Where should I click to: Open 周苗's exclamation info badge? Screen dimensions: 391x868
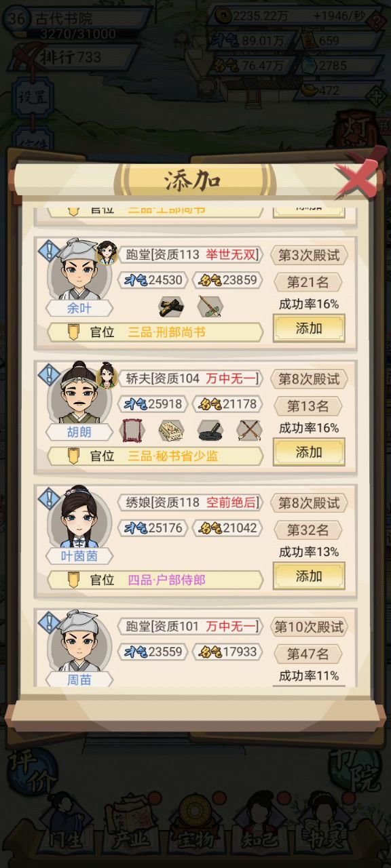point(49,623)
